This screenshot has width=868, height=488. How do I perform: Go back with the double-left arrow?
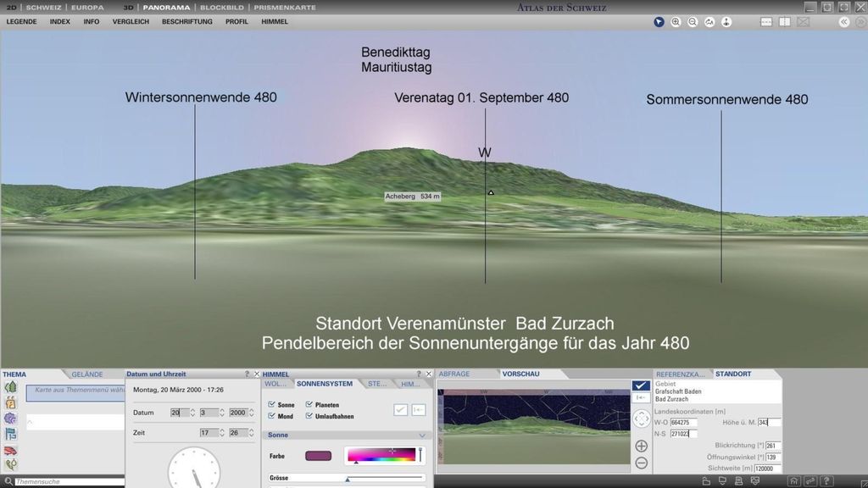844,22
